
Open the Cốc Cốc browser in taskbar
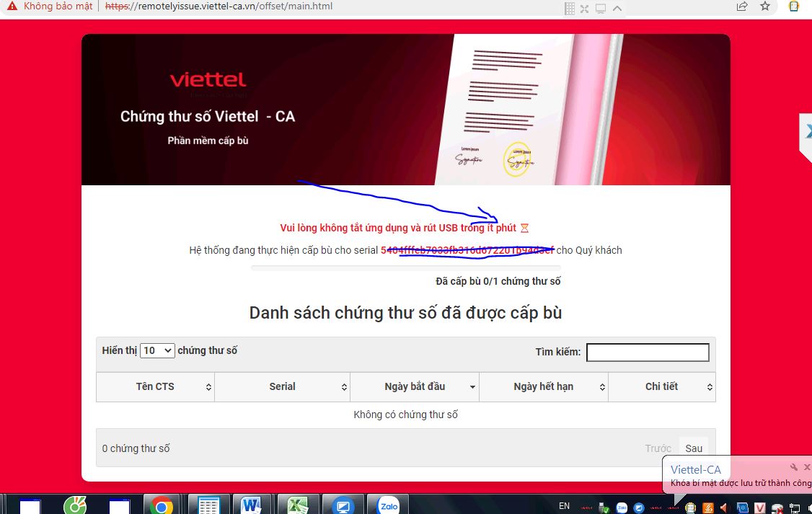(x=75, y=505)
